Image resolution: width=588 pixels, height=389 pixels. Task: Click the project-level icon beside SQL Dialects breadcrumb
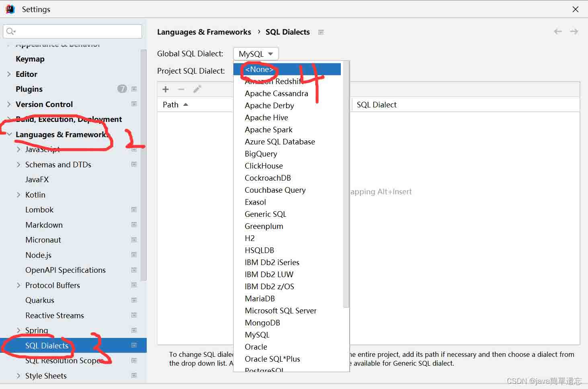(x=321, y=32)
